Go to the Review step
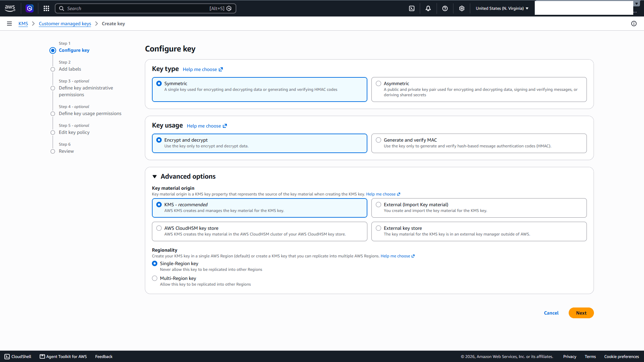Viewport: 644px width, 362px height. (66, 151)
